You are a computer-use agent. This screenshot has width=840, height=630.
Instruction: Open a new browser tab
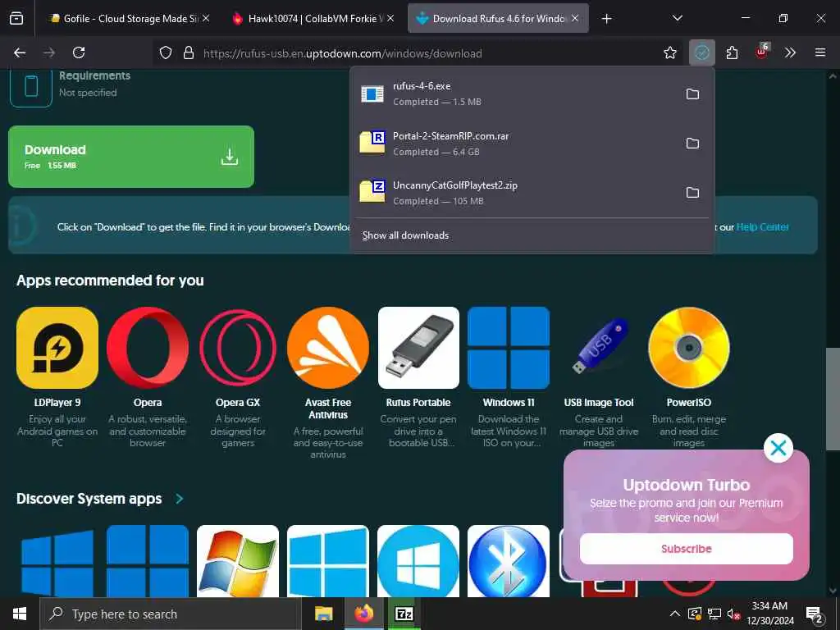pos(606,19)
